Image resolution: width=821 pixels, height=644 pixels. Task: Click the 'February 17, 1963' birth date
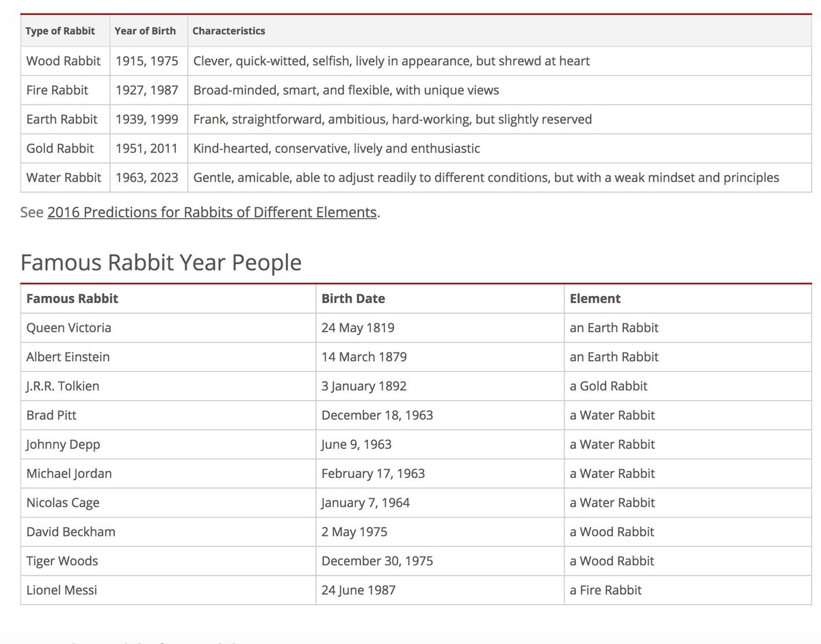click(x=373, y=473)
